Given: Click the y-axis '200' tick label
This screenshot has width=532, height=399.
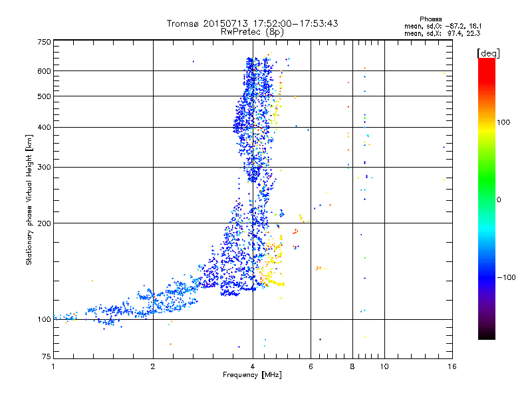Looking at the screenshot, I should click(44, 223).
